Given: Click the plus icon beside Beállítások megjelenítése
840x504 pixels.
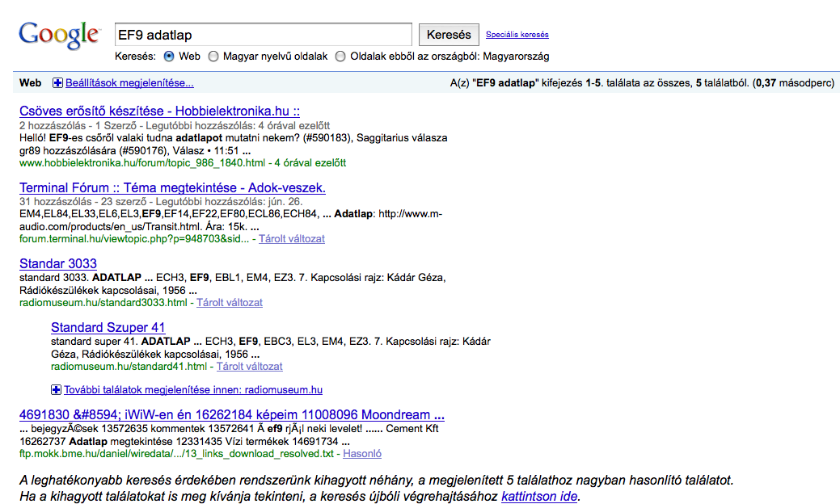Looking at the screenshot, I should (57, 83).
